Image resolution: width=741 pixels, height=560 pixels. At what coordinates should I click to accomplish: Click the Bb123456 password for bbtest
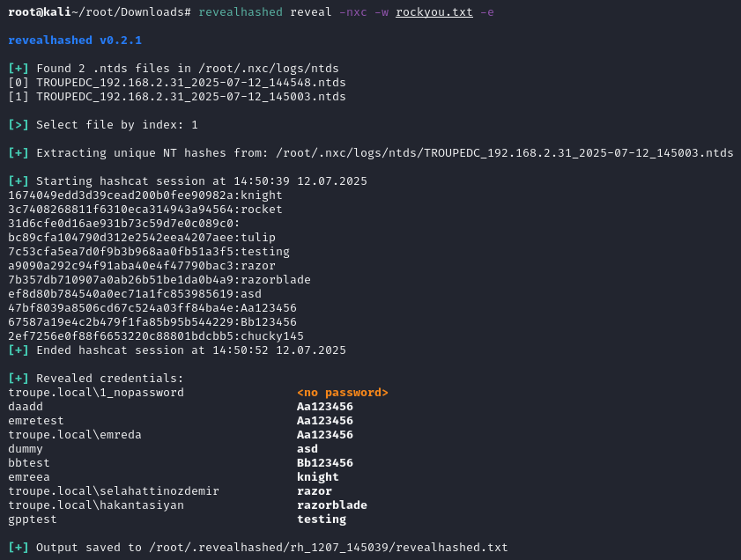coord(324,463)
